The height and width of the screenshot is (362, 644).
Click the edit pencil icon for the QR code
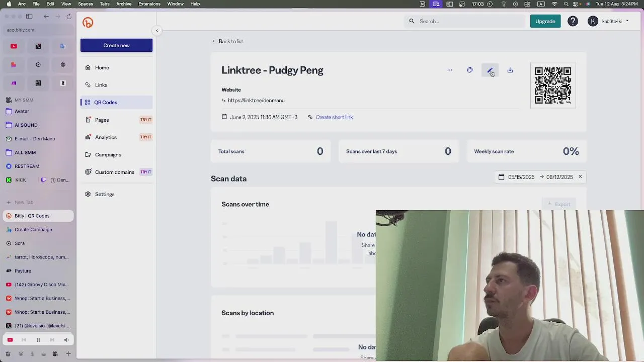[490, 70]
